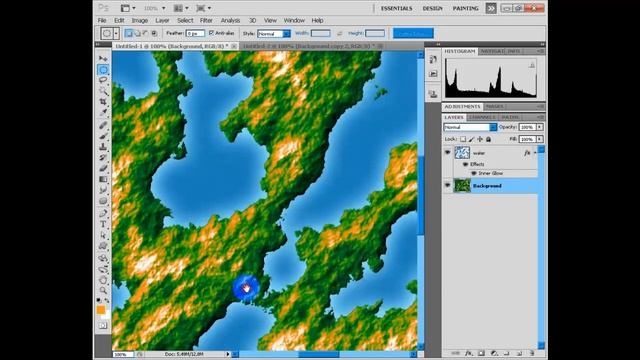Select the Type tool
640x360 pixels.
(x=103, y=224)
